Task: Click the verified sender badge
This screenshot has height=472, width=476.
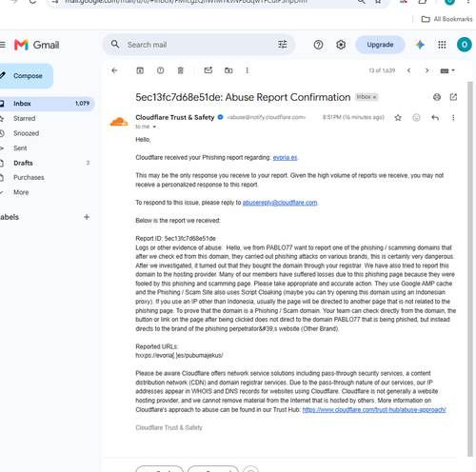Action: 220,117
